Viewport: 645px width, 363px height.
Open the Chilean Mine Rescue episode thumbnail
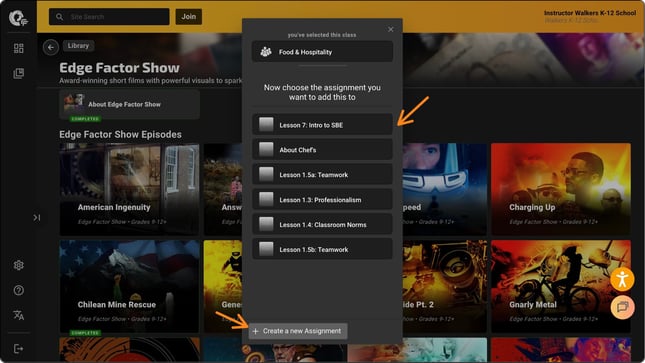tap(130, 286)
